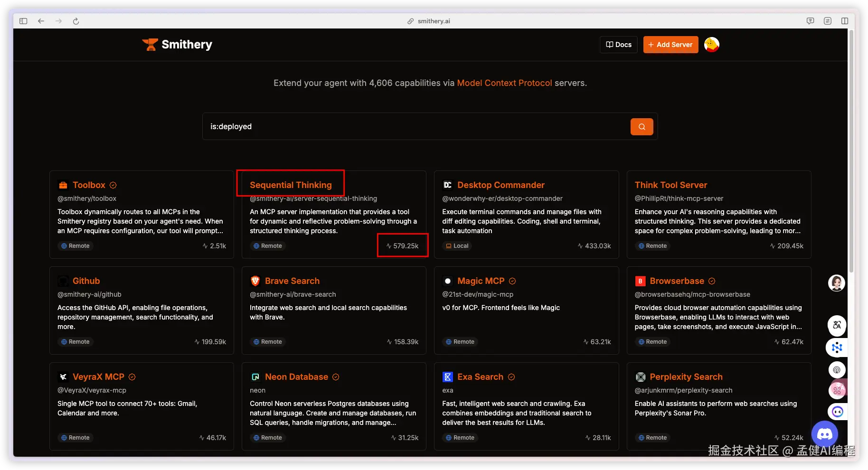Click the browser split view icon
Screen dimensions: 868x470
[845, 21]
